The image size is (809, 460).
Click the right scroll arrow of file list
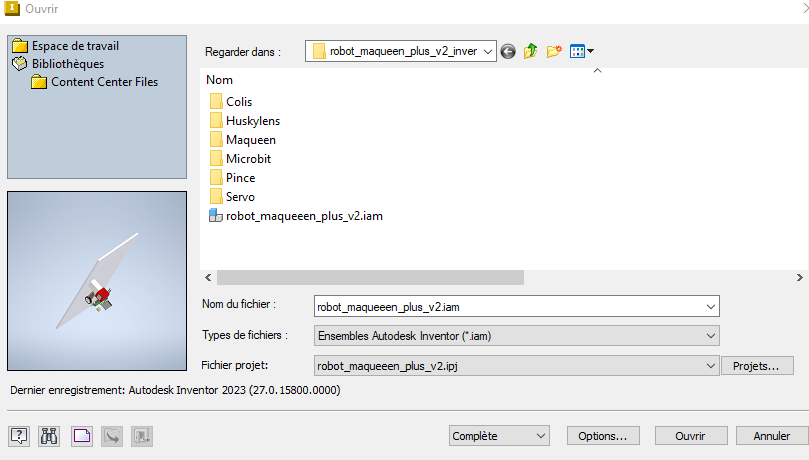tap(799, 277)
